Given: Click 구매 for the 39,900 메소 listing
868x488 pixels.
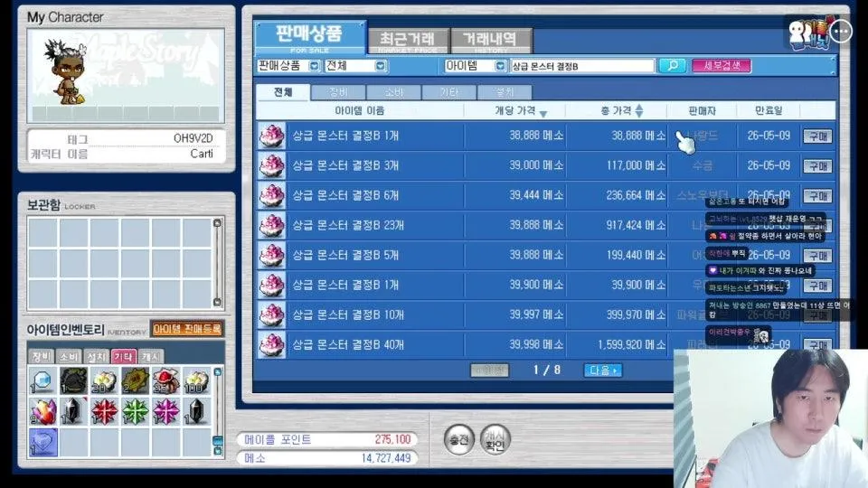Looking at the screenshot, I should click(x=817, y=286).
